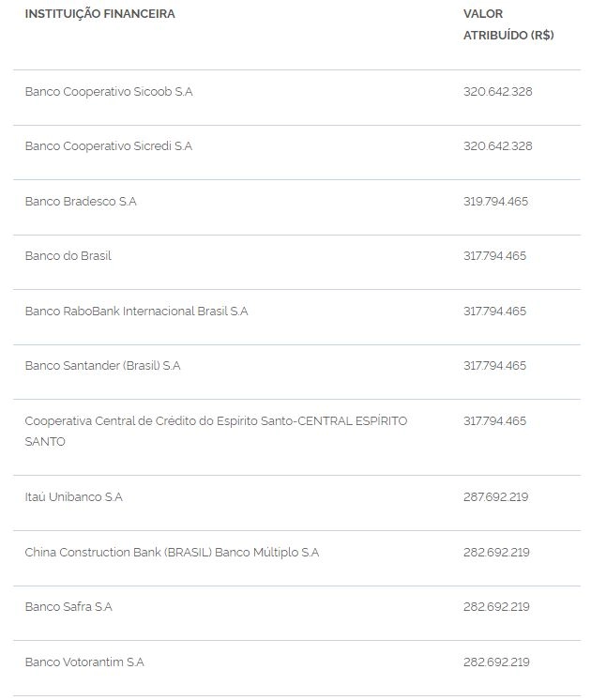Click the VALOR ATRIBUÍDO (R$) column header
This screenshot has width=591, height=700.
coord(508,24)
